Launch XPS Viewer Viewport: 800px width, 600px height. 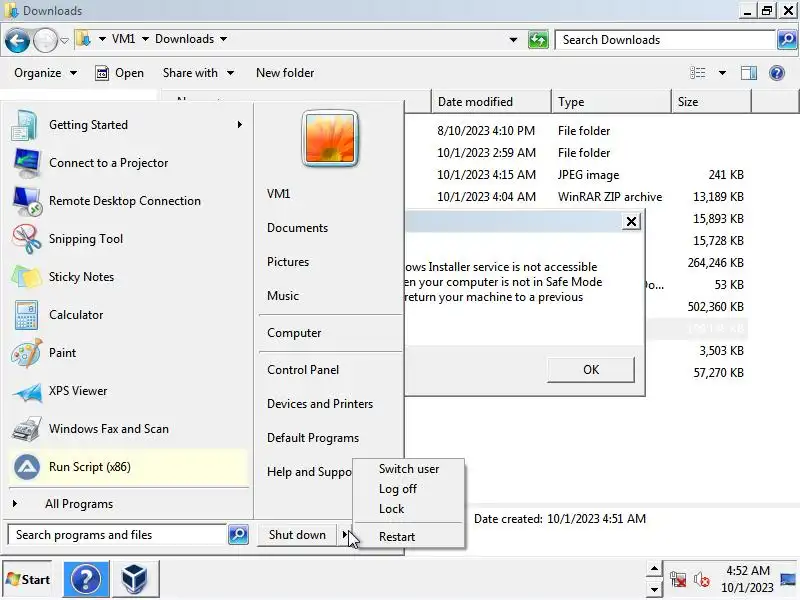point(128,391)
